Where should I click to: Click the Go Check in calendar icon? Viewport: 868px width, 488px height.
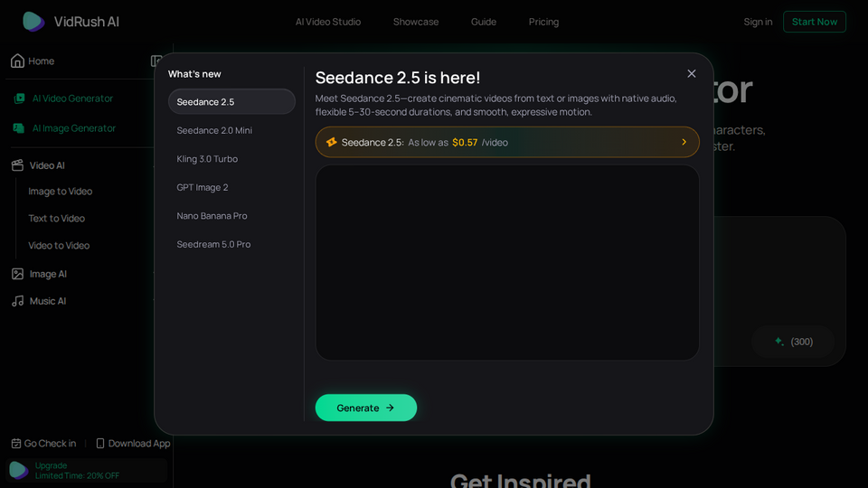16,443
